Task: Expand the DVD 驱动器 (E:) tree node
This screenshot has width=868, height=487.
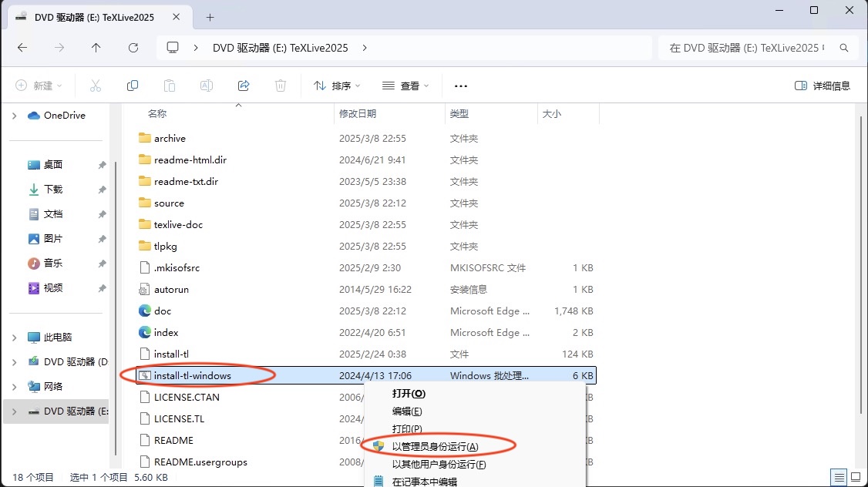Action: pos(15,411)
